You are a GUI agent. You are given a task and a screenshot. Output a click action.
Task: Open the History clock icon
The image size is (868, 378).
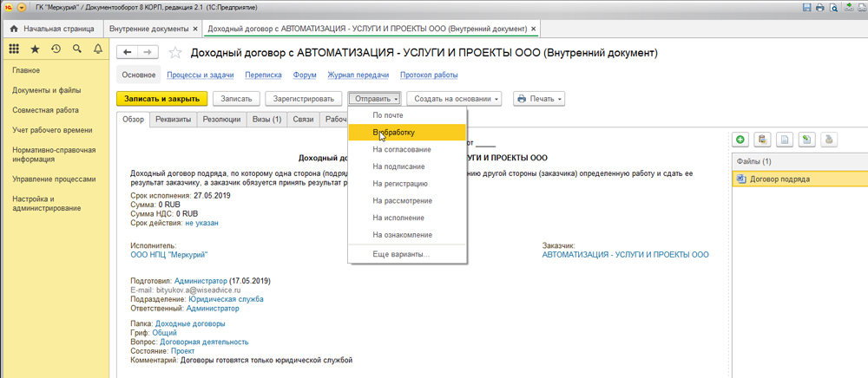point(56,49)
